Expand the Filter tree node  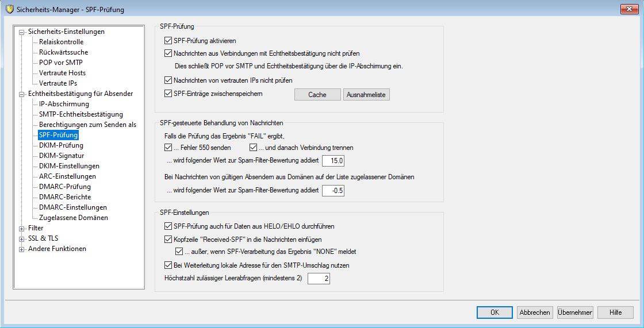[22, 229]
